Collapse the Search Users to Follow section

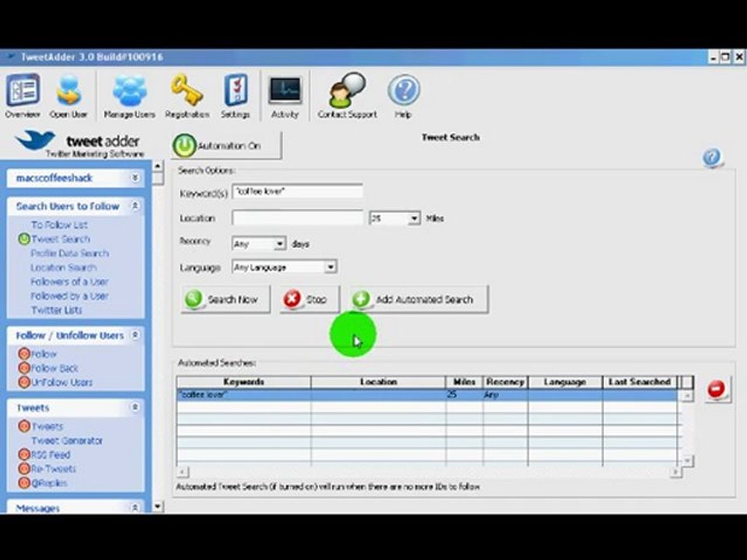[135, 205]
